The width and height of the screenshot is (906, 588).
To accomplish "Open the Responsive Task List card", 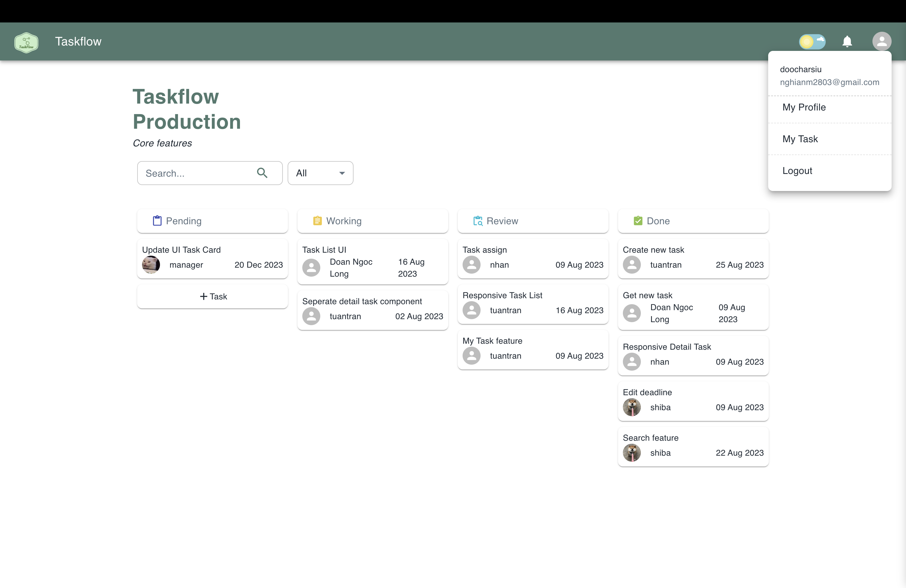I will click(x=533, y=304).
